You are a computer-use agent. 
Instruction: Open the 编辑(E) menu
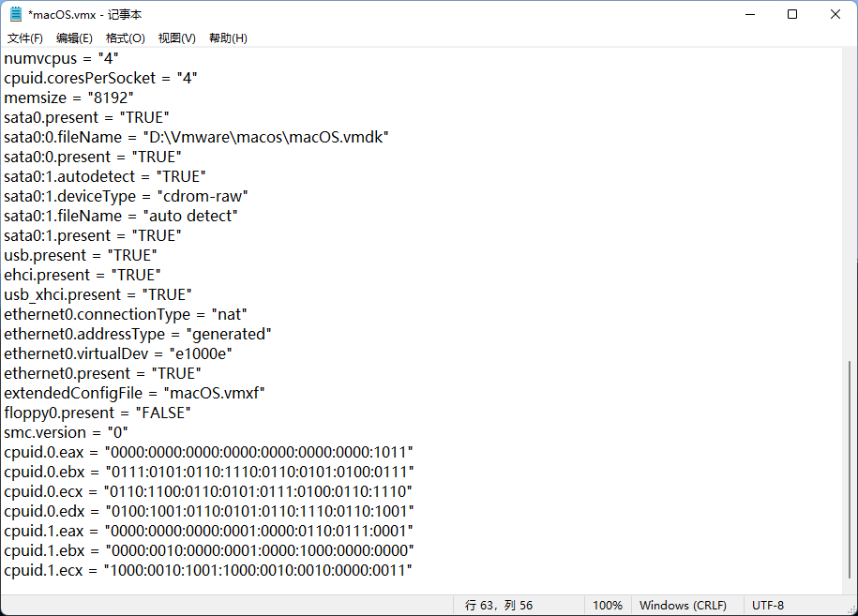74,38
